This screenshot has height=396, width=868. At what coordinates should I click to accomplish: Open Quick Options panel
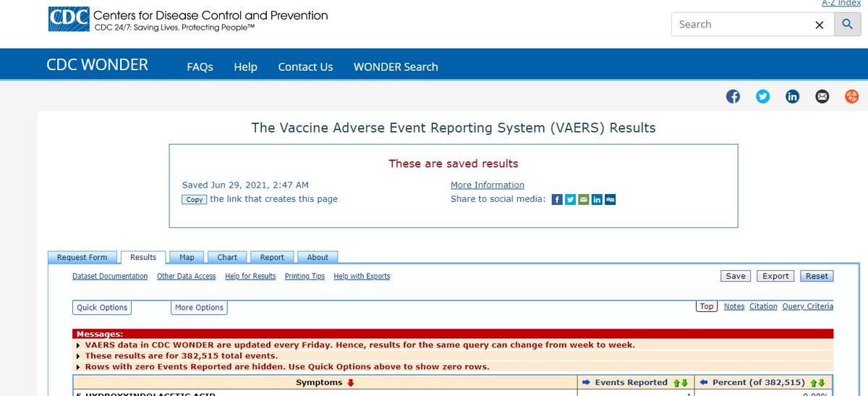102,308
